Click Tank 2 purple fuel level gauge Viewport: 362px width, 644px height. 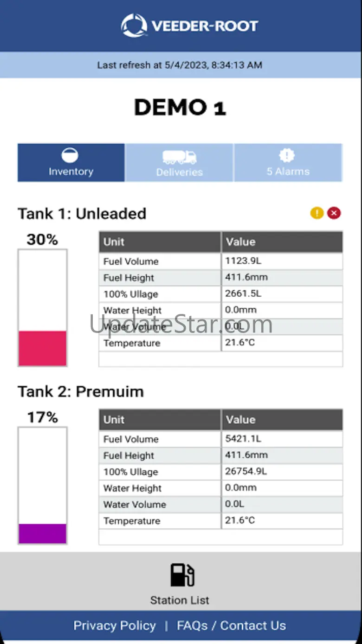click(42, 533)
